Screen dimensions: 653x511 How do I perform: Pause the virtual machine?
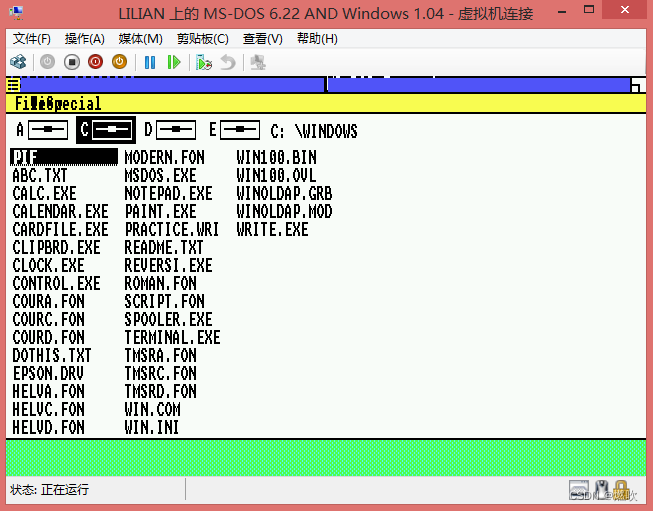click(150, 62)
